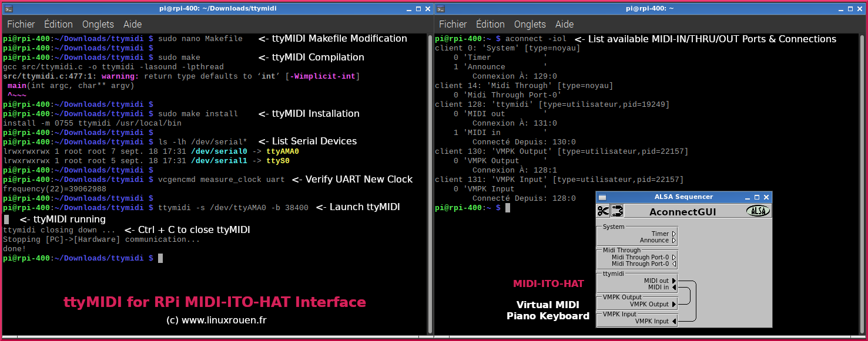Screen dimensions: 868x341
Task: Close the right pi@rpi-400: ~ terminal window
Action: coord(860,9)
